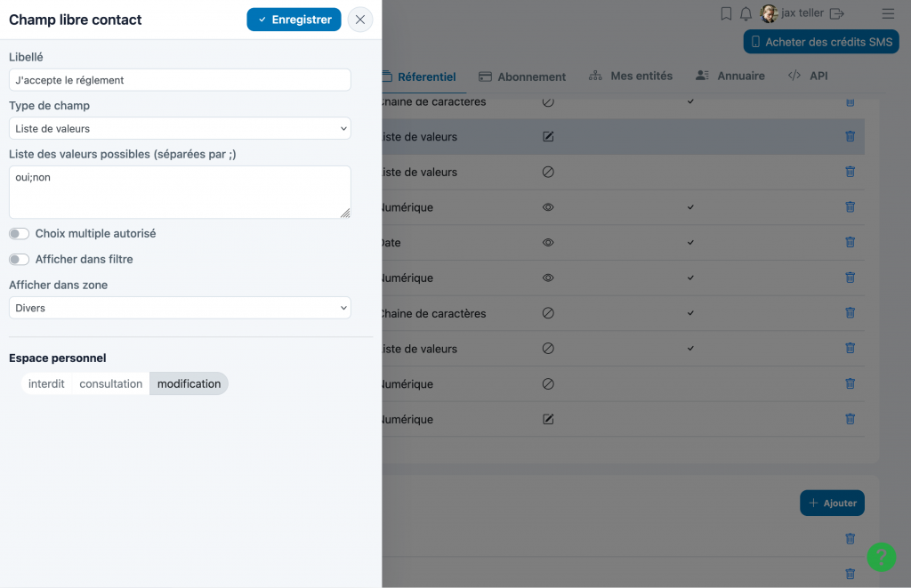The image size is (911, 588).
Task: Open the Afficher dans zone dropdown
Action: pyautogui.click(x=180, y=308)
